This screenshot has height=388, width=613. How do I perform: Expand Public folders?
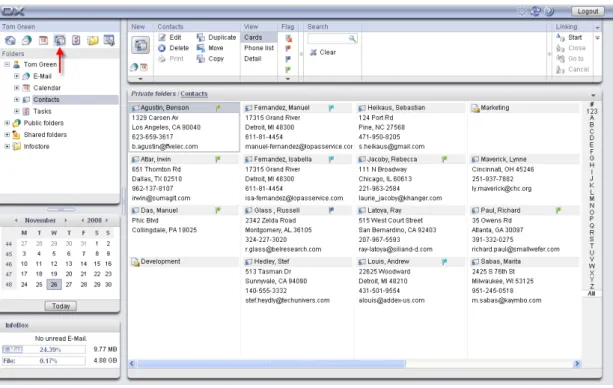7,123
